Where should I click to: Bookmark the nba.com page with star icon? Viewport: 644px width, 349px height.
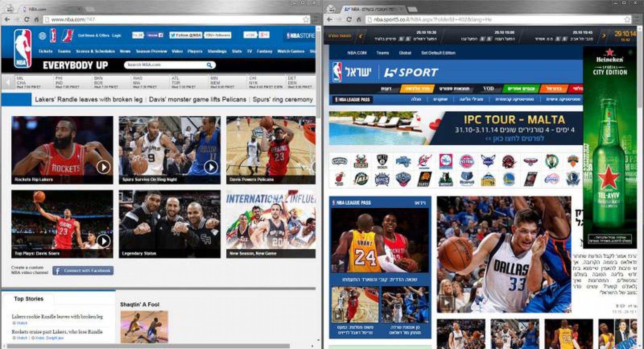pyautogui.click(x=306, y=19)
